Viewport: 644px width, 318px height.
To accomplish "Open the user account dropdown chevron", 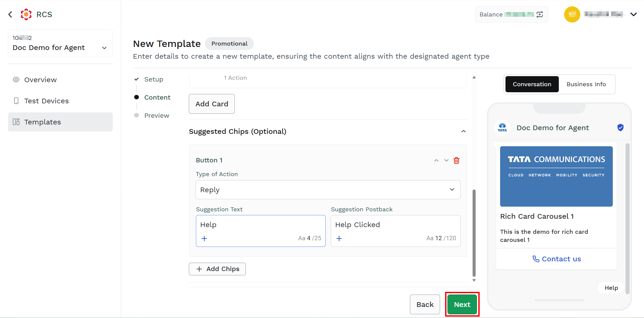I will click(x=634, y=14).
